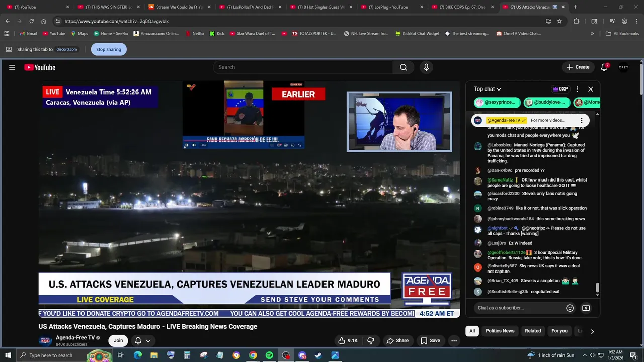Select the Politics News filter chip

pyautogui.click(x=500, y=331)
